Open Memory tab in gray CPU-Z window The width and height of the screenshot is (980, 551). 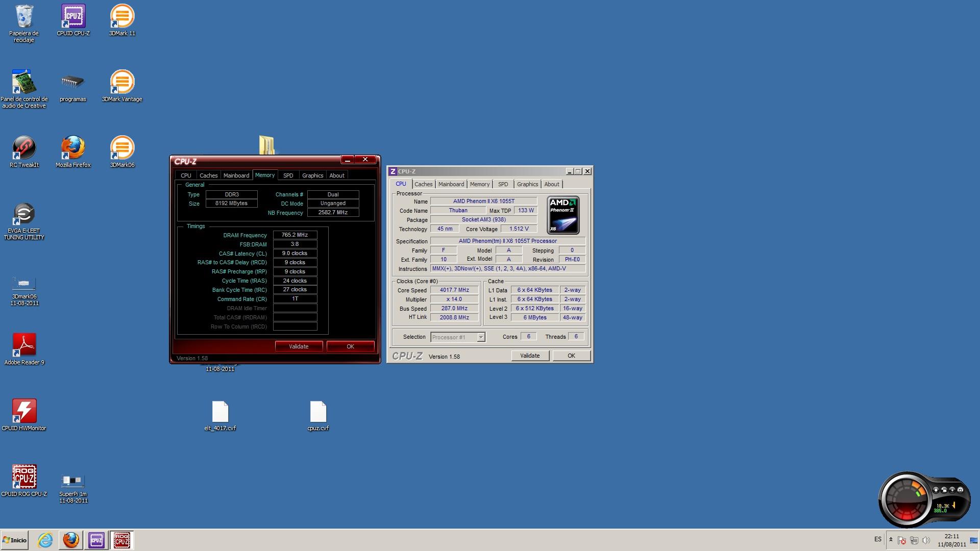point(480,184)
